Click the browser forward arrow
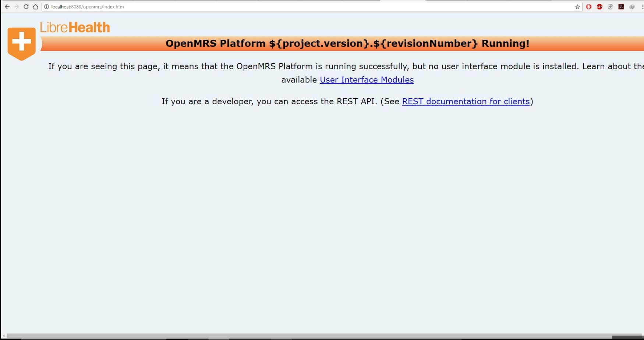644x340 pixels. click(x=17, y=7)
